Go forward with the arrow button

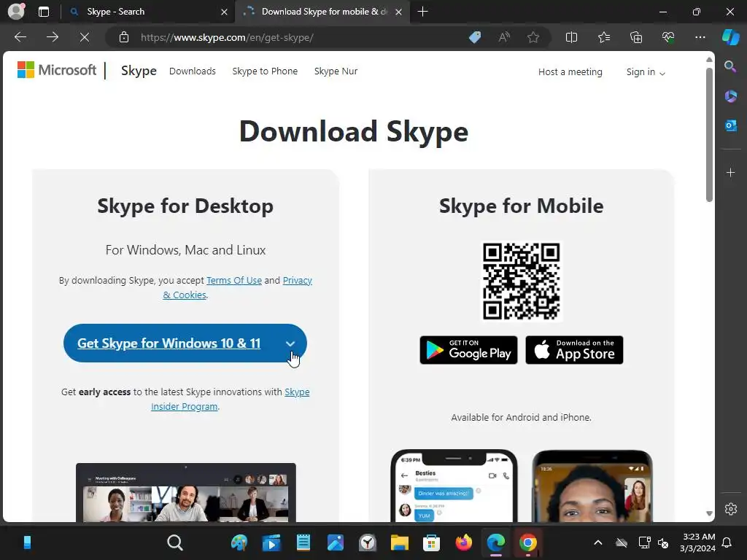point(53,37)
